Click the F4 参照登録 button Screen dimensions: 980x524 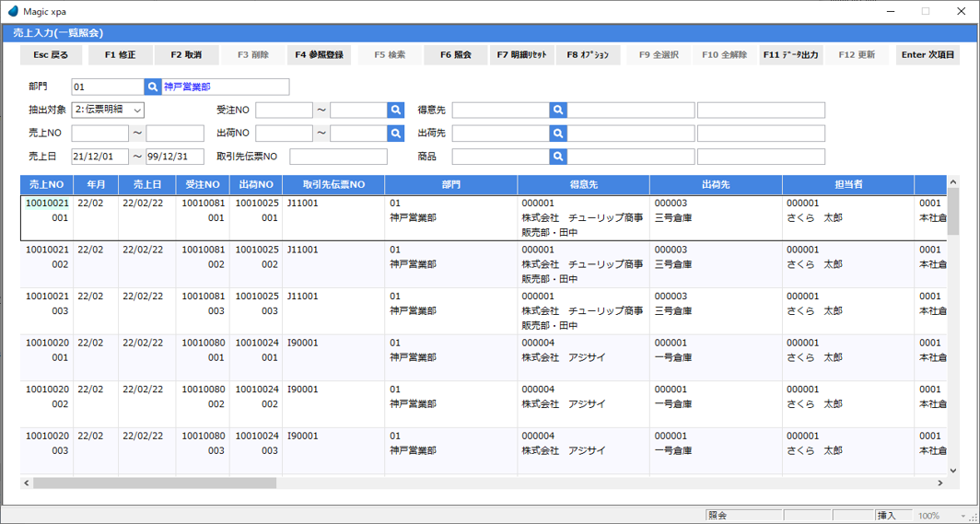pos(319,55)
